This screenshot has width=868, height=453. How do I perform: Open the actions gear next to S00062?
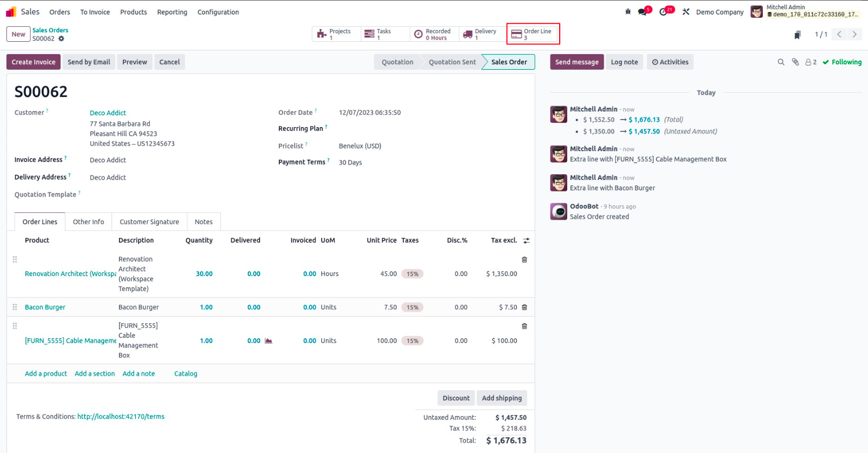(61, 39)
